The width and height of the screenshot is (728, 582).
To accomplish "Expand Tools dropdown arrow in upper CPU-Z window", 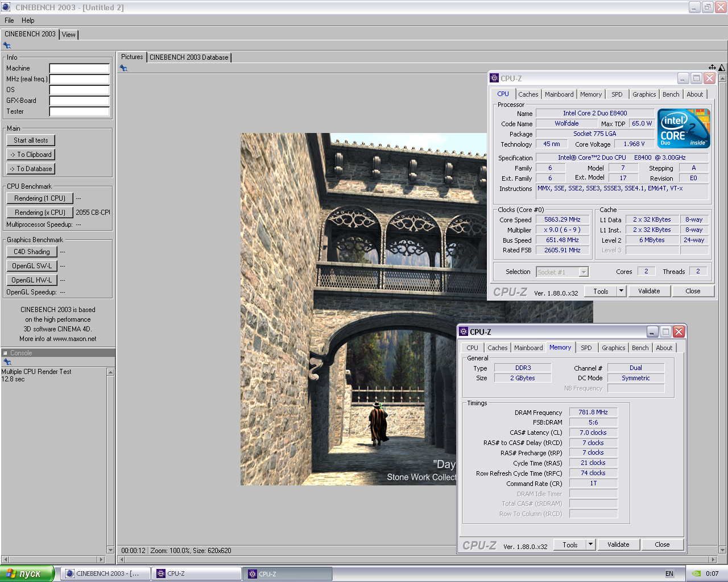I will tap(621, 291).
